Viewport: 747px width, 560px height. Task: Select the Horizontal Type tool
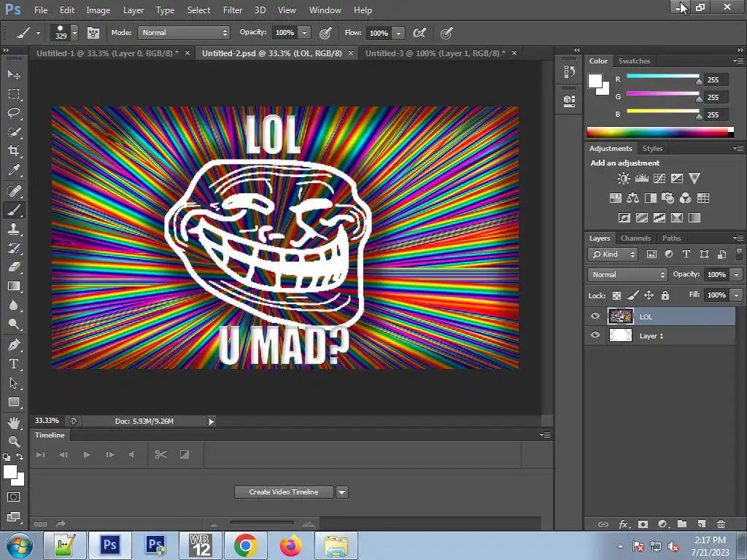click(x=14, y=364)
